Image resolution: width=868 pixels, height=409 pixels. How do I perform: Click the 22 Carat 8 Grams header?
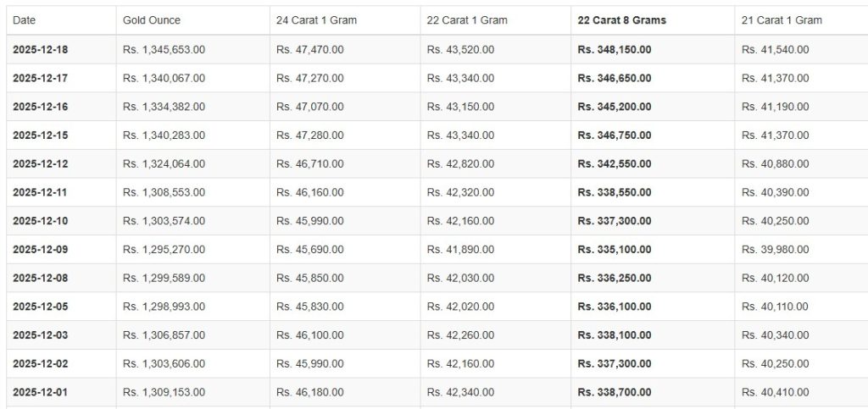[621, 20]
